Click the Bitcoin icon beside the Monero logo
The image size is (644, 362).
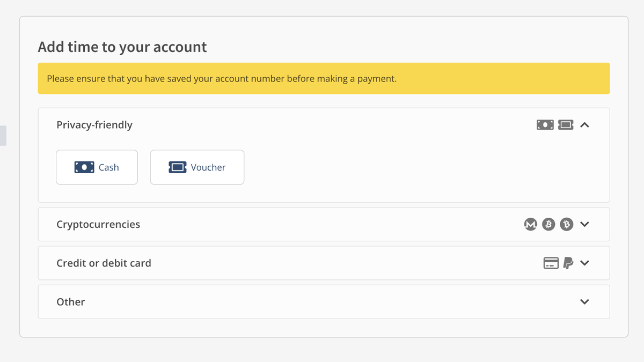pyautogui.click(x=548, y=224)
